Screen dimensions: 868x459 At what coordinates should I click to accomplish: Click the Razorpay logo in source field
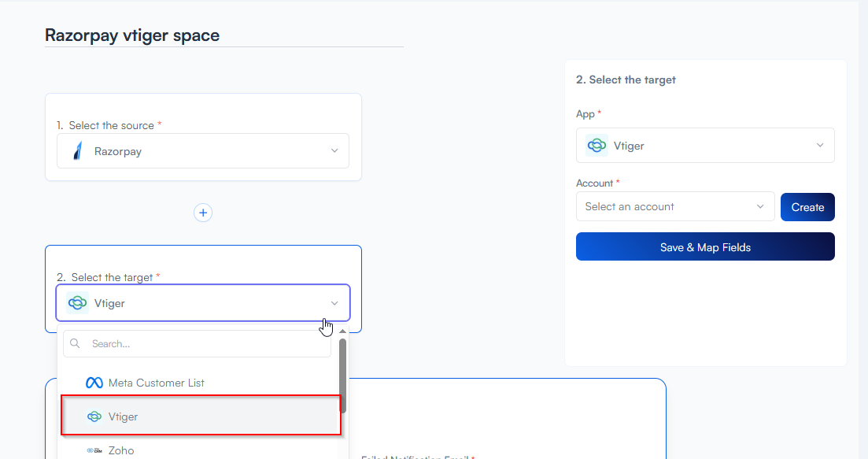[x=77, y=151]
